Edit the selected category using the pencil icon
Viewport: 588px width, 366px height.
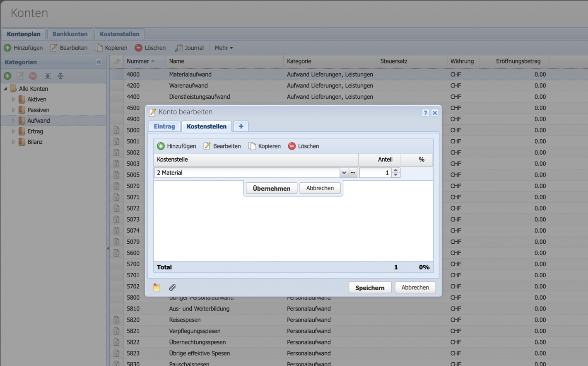pyautogui.click(x=19, y=76)
